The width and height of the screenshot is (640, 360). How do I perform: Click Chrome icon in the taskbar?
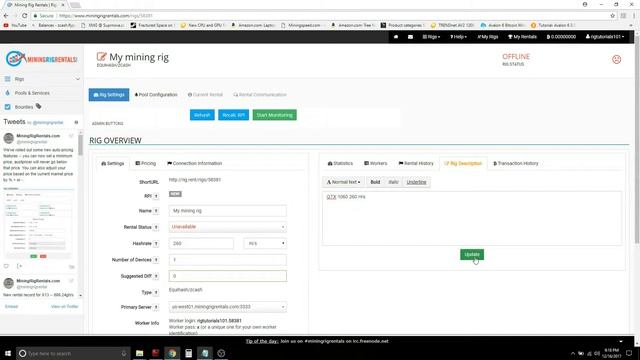(x=172, y=353)
